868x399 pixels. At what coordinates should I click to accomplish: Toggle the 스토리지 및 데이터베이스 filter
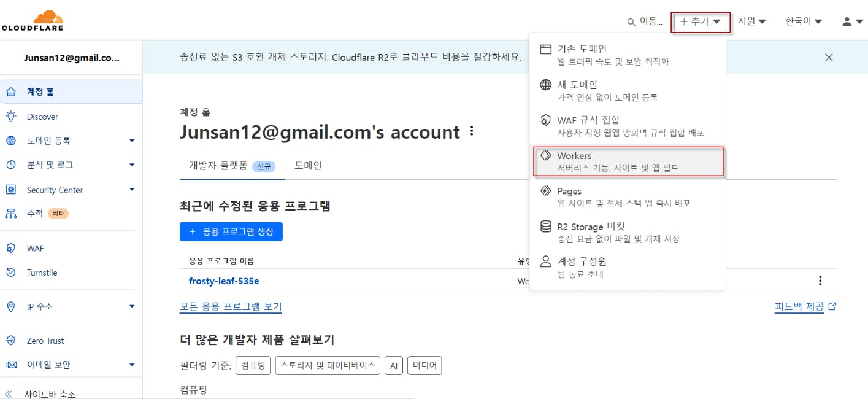328,365
